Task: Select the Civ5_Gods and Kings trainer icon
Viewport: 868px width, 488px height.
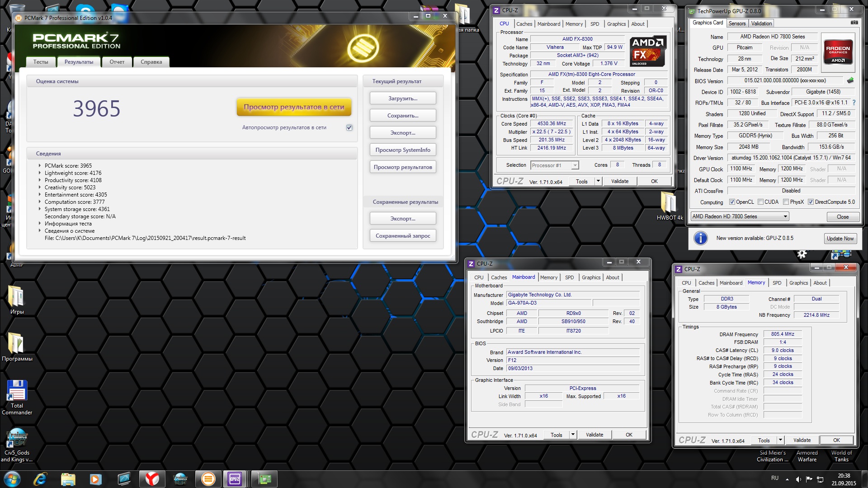Action: coord(17,445)
